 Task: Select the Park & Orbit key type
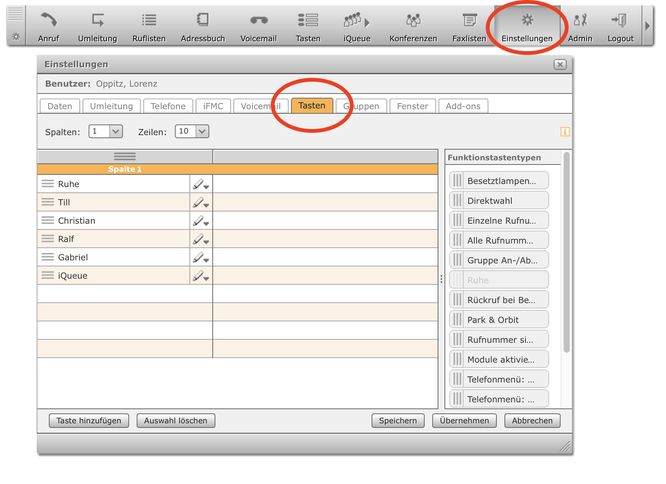point(499,320)
